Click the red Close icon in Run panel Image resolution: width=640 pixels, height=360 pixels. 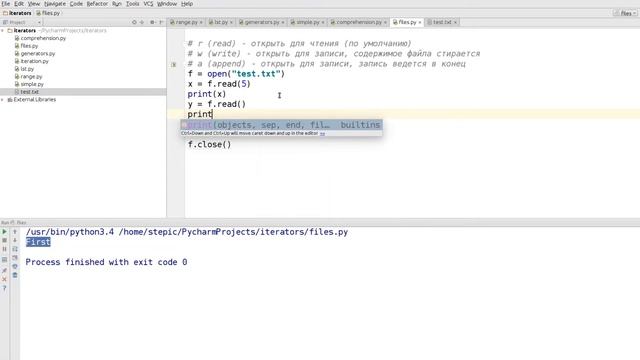[x=4, y=280]
